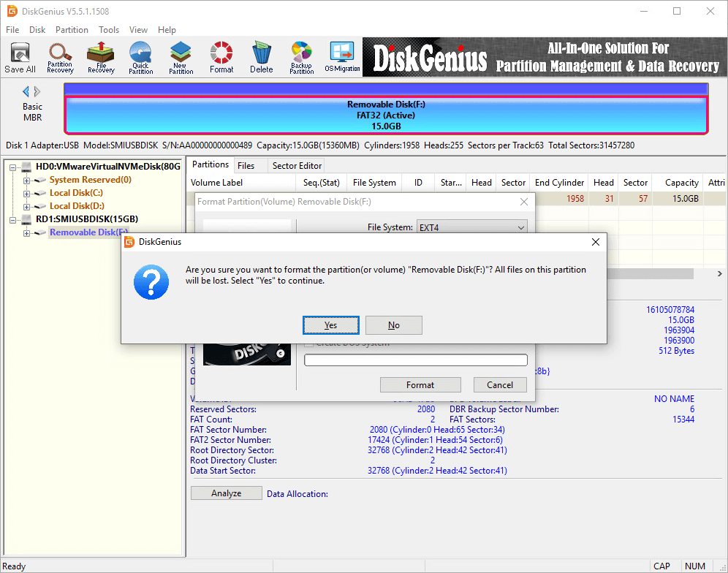Viewport: 728px width, 573px height.
Task: Cancel the Format Partition dialog
Action: point(500,385)
